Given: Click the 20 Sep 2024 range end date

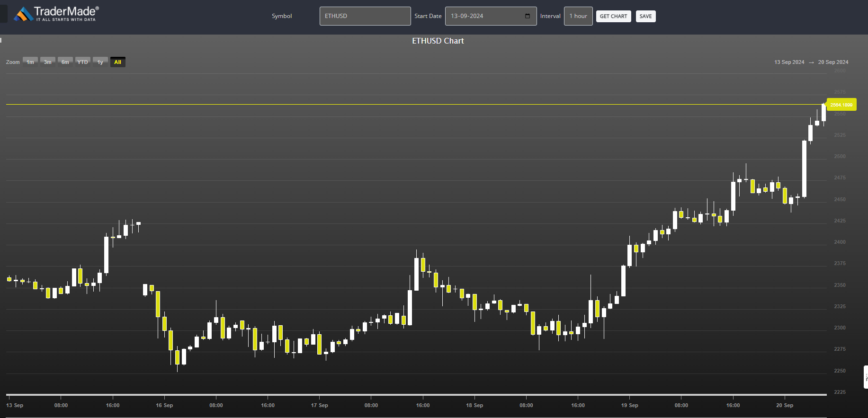Looking at the screenshot, I should click(833, 62).
